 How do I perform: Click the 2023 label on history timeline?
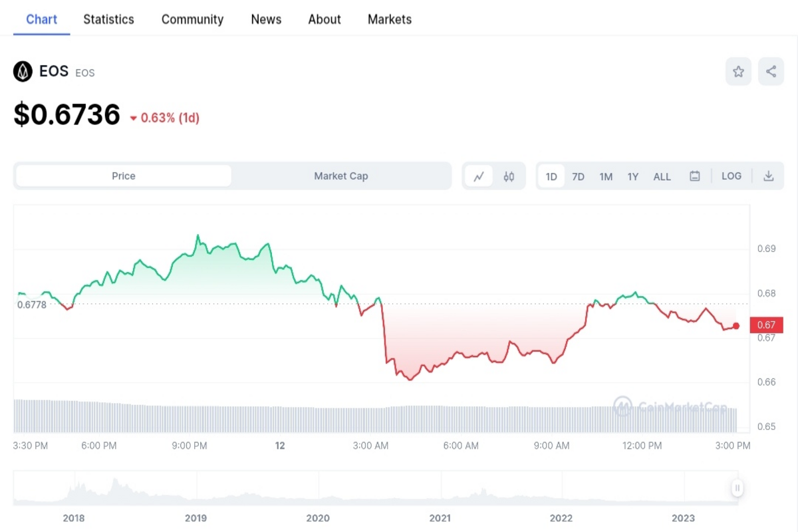coord(684,518)
